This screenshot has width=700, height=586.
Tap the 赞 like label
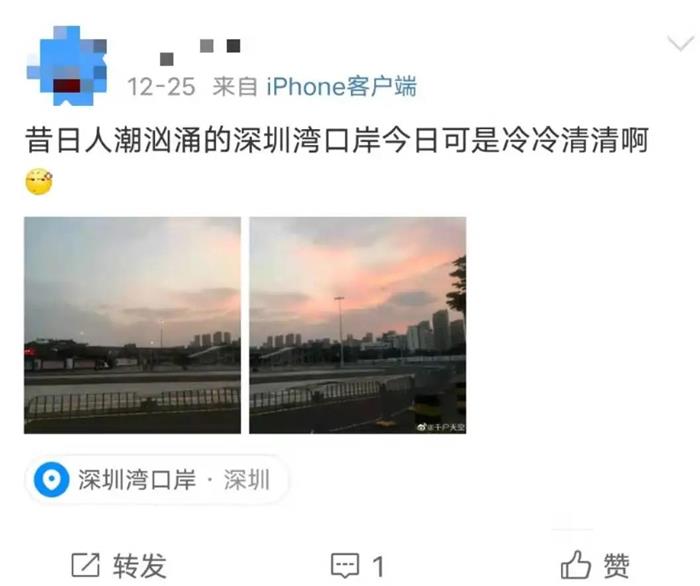click(x=617, y=565)
